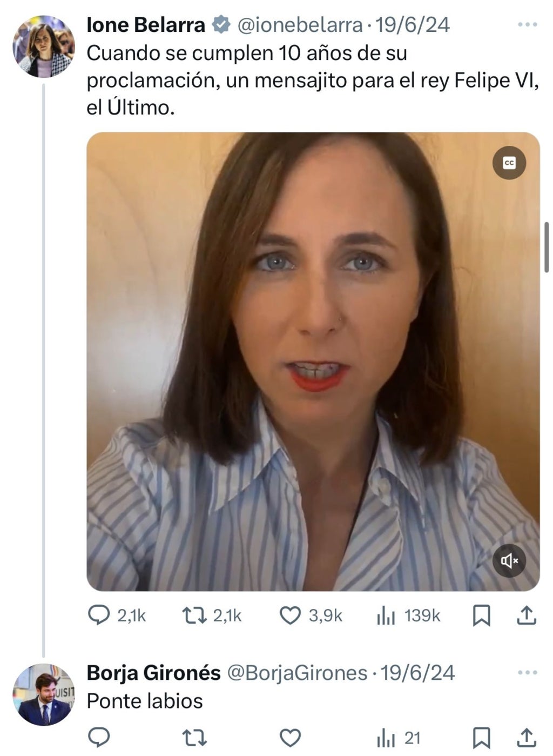Unmute the video sound
The image size is (553, 756).
pyautogui.click(x=509, y=561)
